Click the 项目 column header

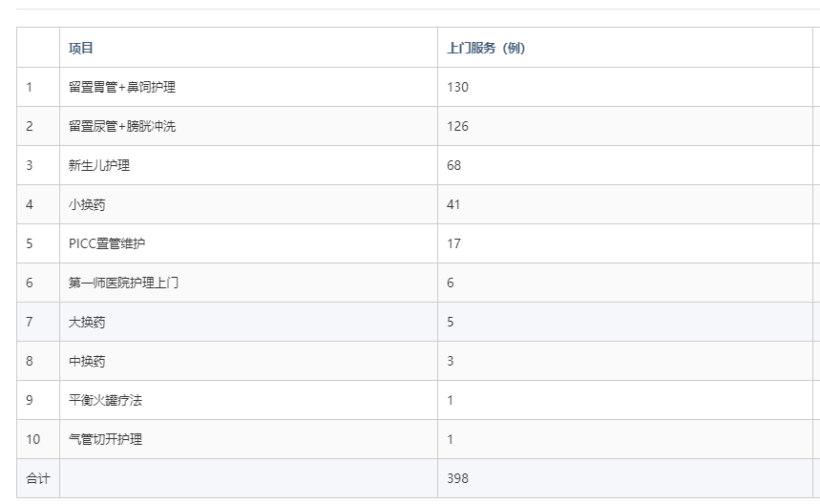(x=81, y=48)
